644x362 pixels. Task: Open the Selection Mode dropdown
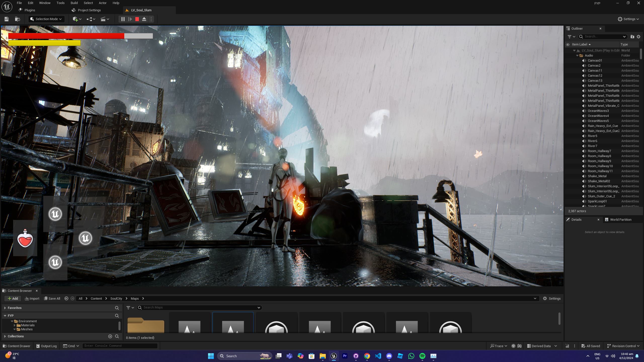pyautogui.click(x=46, y=19)
